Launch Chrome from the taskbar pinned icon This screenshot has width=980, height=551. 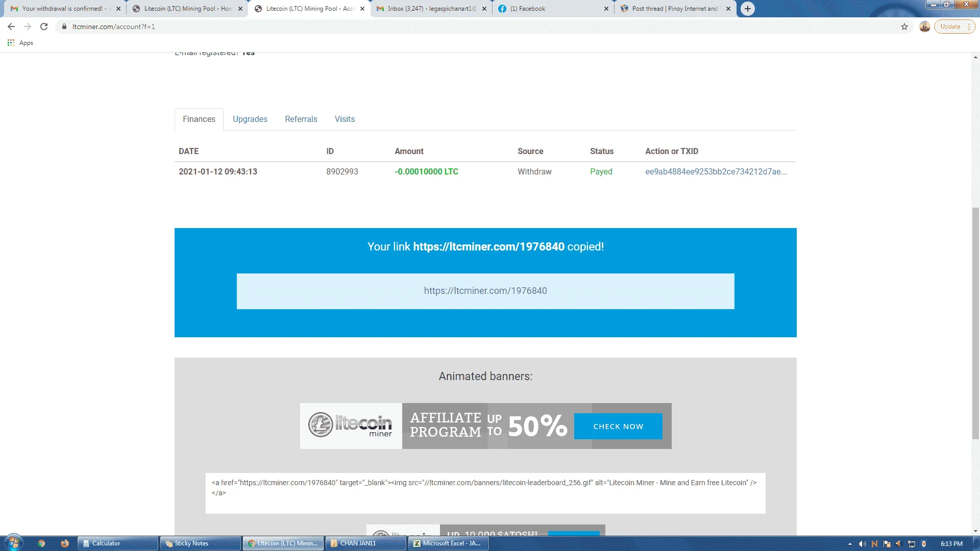[41, 543]
